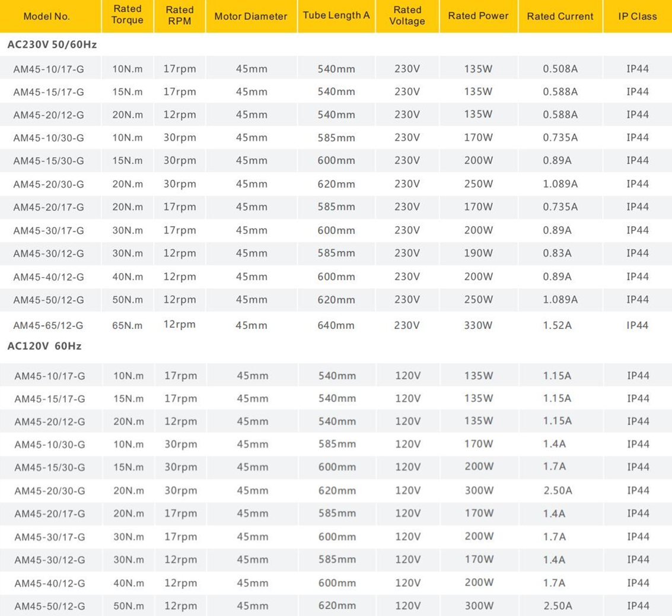Screen dimensions: 672x616
Task: Click the 1.52A rated current cell
Action: 557,325
